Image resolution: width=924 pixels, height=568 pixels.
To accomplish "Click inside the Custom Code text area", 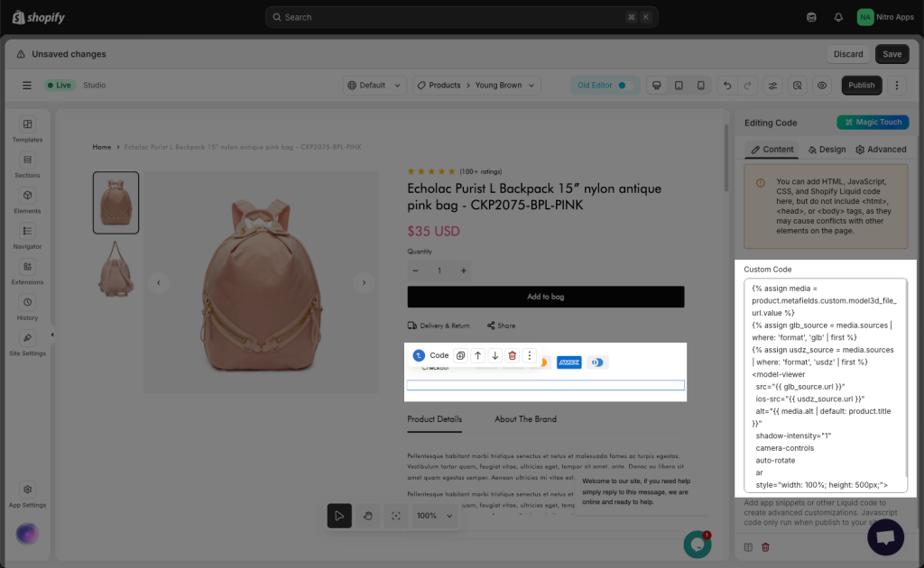I will point(825,386).
